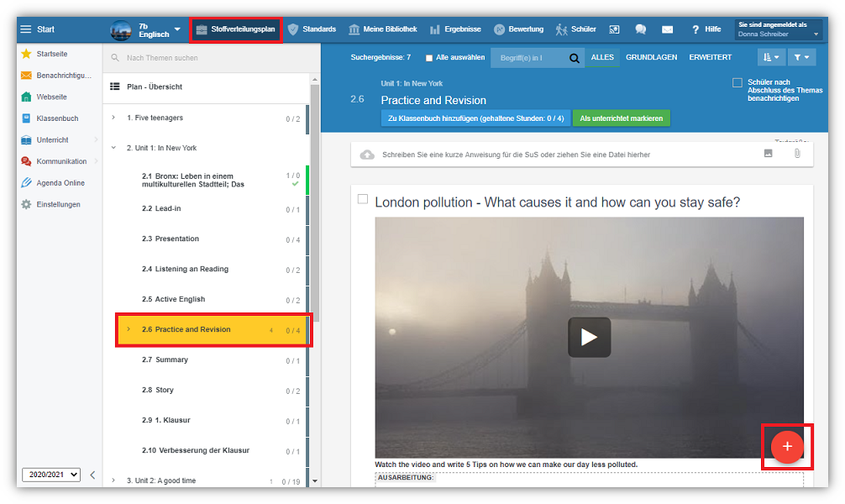Open the Schüler section

[x=576, y=29]
